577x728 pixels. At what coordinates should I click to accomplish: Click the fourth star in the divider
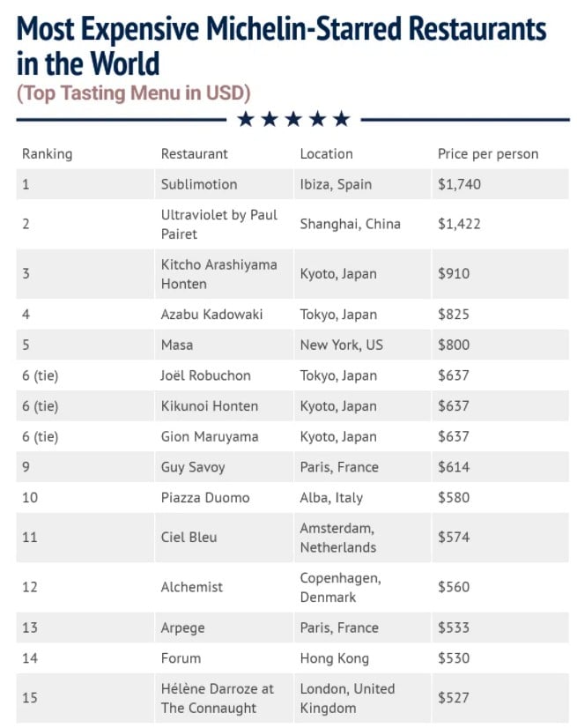318,119
